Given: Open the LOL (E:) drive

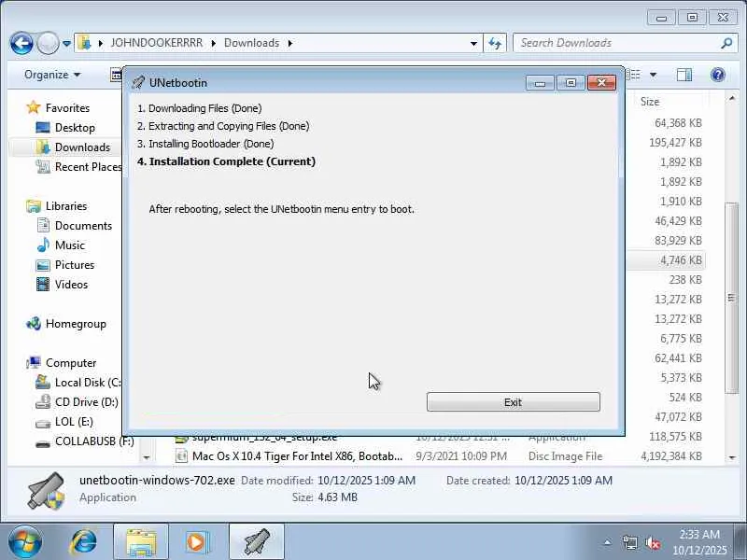Looking at the screenshot, I should 74,422.
